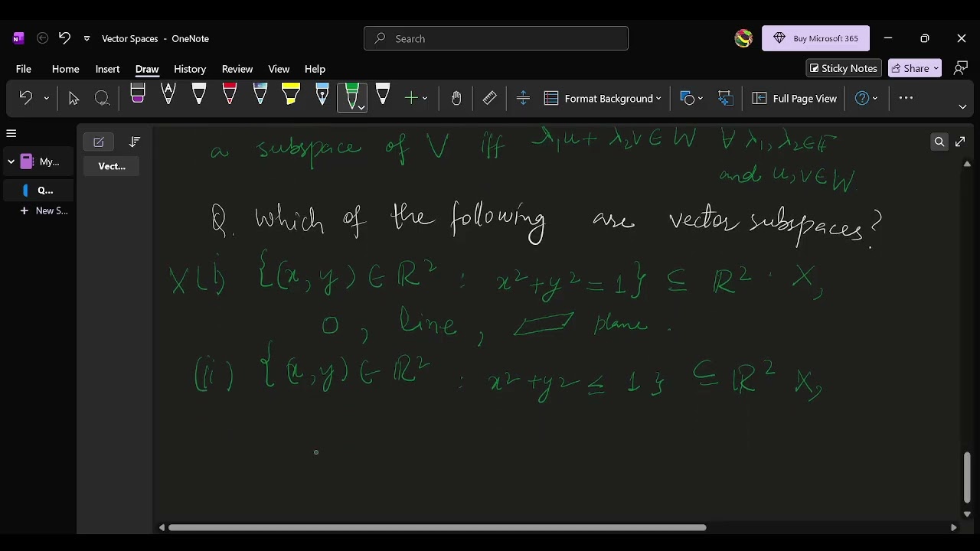This screenshot has width=980, height=551.
Task: Click the Undo arrow in the Draw toolbar
Action: (25, 98)
